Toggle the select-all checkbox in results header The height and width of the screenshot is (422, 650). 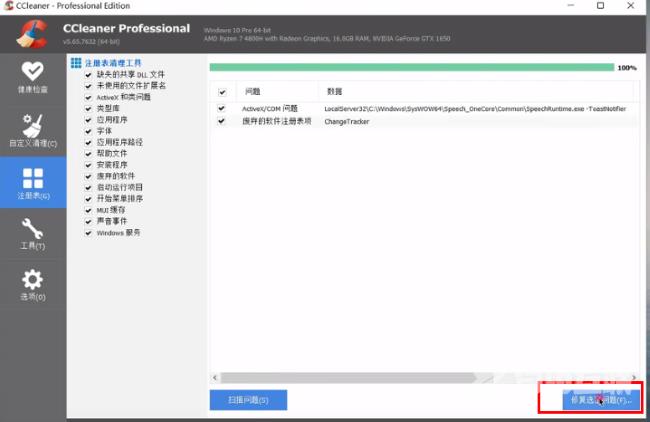point(222,92)
